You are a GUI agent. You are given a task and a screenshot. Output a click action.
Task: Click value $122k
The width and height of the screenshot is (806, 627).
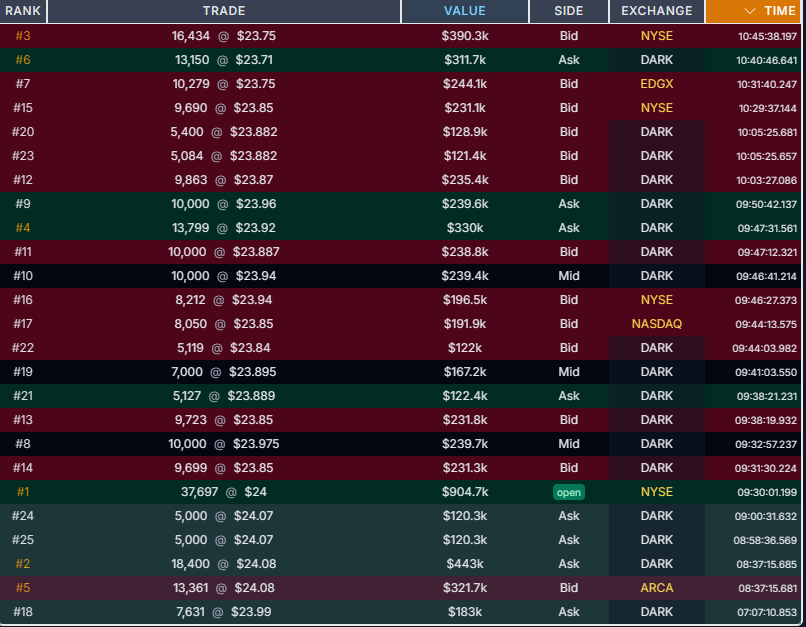tap(465, 348)
